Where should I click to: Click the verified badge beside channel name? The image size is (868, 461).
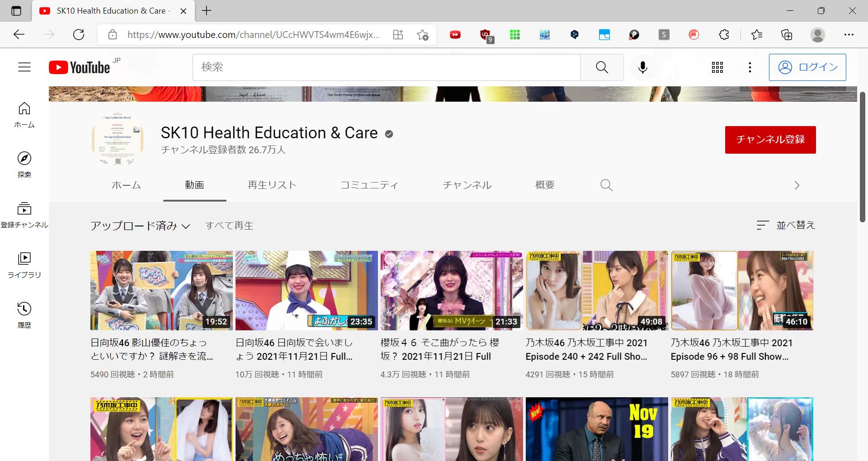[389, 134]
